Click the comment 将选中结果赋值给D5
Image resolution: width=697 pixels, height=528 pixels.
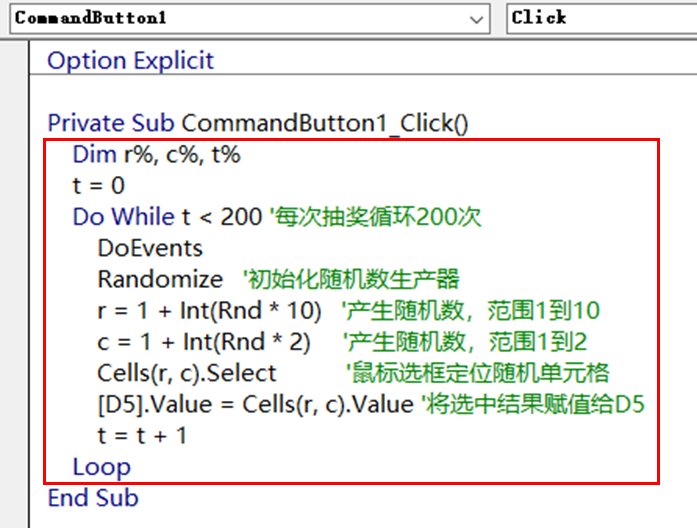(532, 404)
